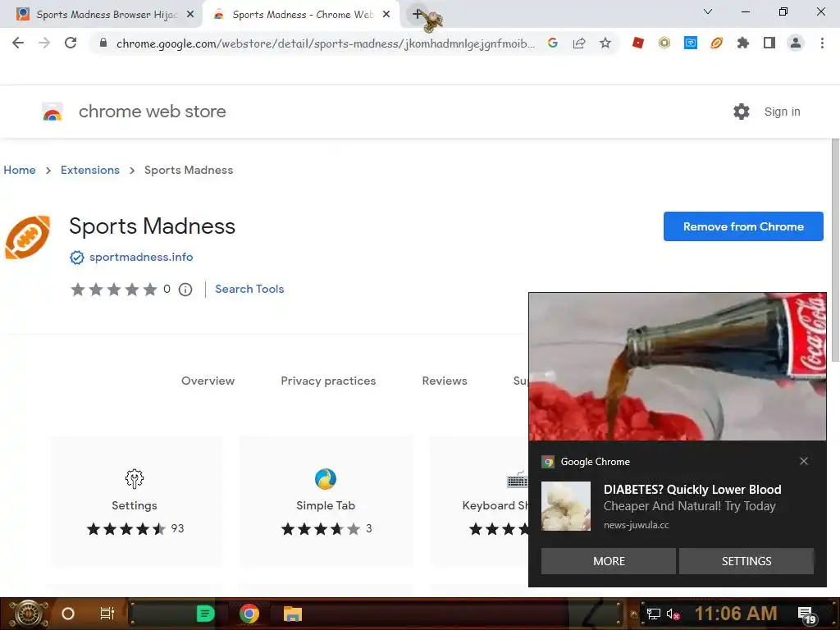Click the Sports Madness football extension logo
Image resolution: width=840 pixels, height=630 pixels.
[x=27, y=237]
